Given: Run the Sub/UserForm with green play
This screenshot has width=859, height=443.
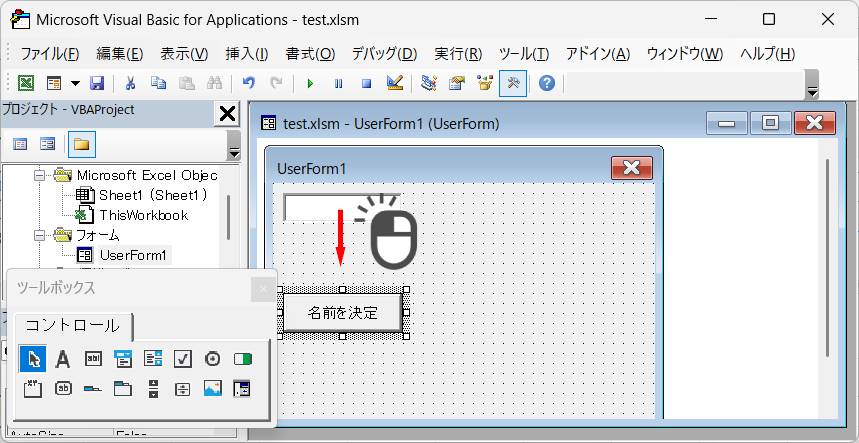Looking at the screenshot, I should (310, 84).
